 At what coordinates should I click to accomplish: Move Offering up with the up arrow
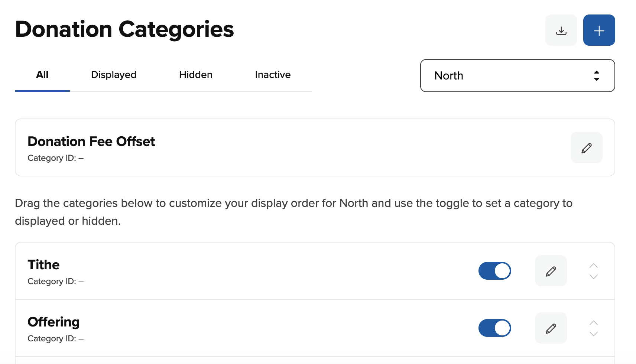pyautogui.click(x=593, y=323)
